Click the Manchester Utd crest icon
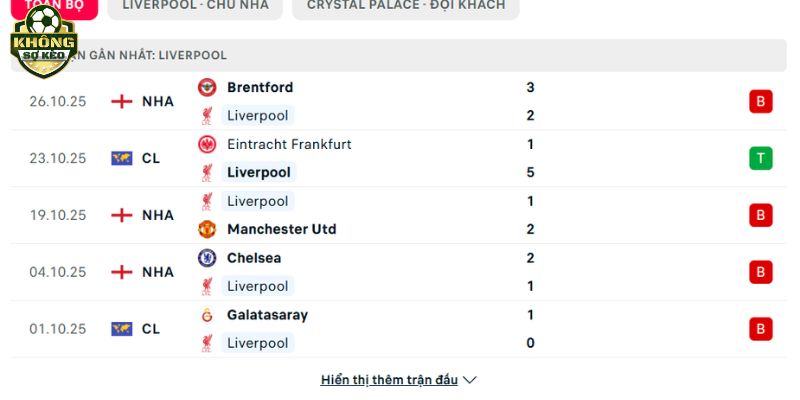The image size is (800, 400). click(207, 229)
